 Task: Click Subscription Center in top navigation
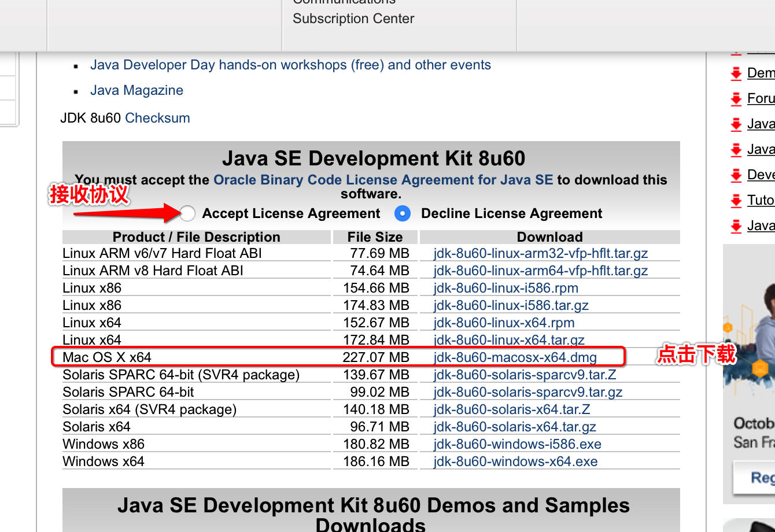(353, 19)
